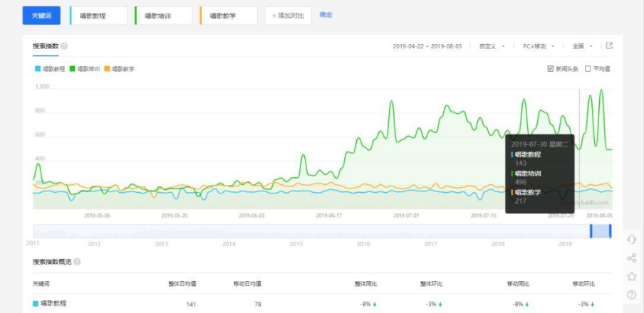
Task: Toggle the blue 唱歌教程 legend item
Action: pyautogui.click(x=38, y=69)
